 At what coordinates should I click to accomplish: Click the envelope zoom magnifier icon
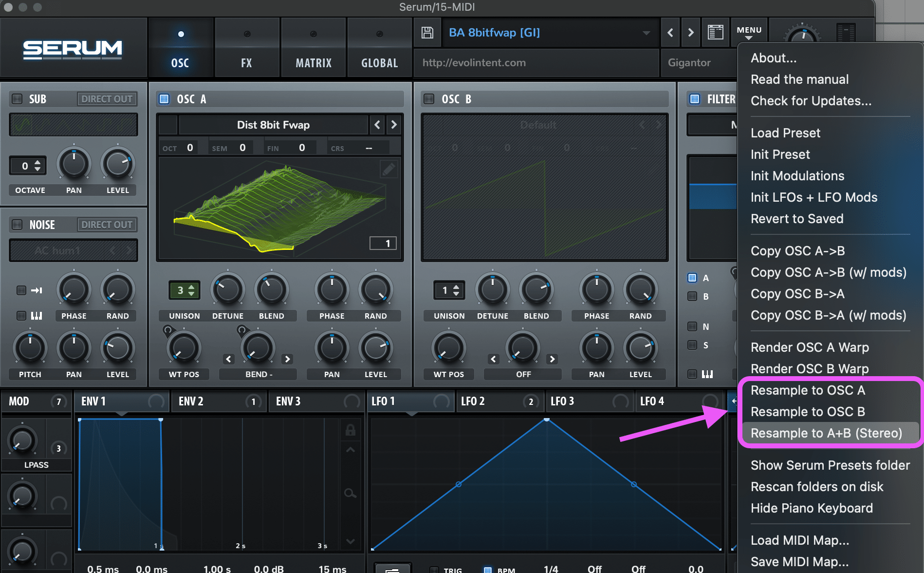350,493
